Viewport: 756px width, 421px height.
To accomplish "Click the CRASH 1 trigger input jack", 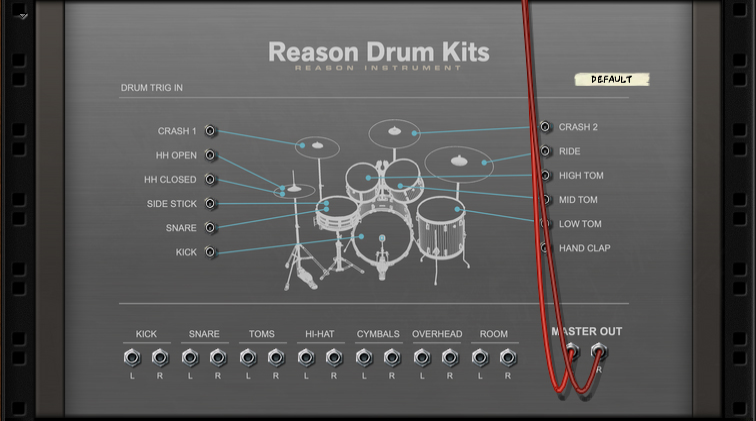I will 210,131.
